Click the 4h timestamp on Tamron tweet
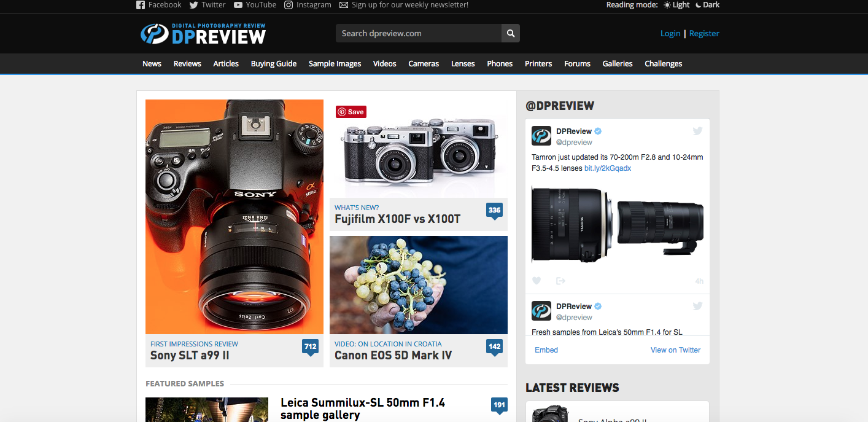 click(699, 281)
